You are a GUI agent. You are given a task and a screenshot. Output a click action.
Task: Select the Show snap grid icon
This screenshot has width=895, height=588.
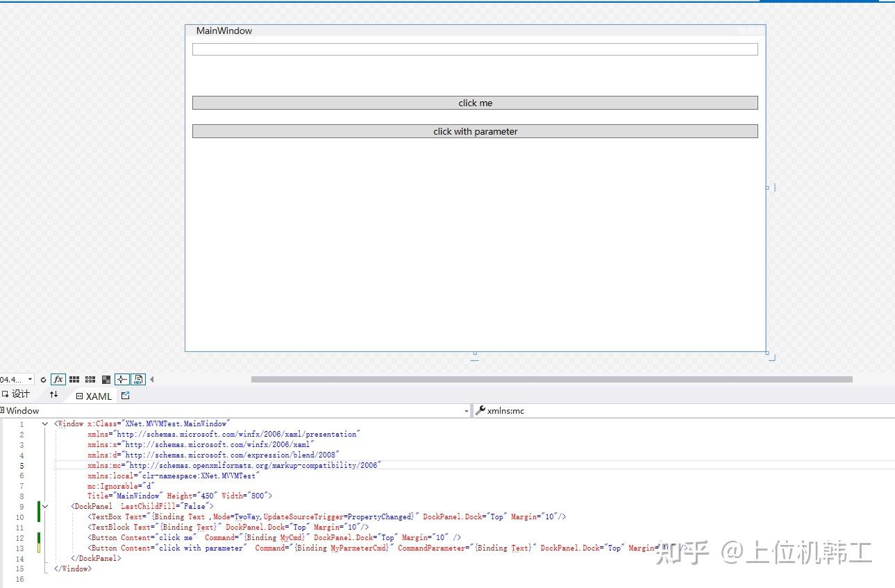point(73,379)
